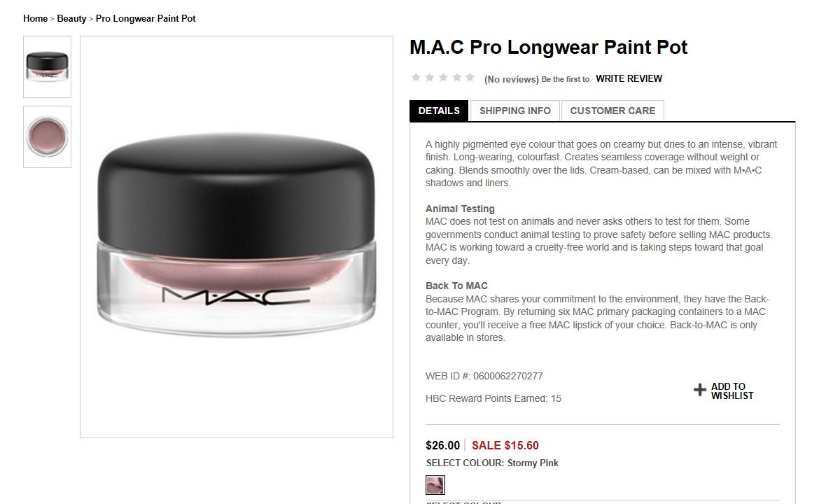Click the first rating star

pyautogui.click(x=416, y=77)
